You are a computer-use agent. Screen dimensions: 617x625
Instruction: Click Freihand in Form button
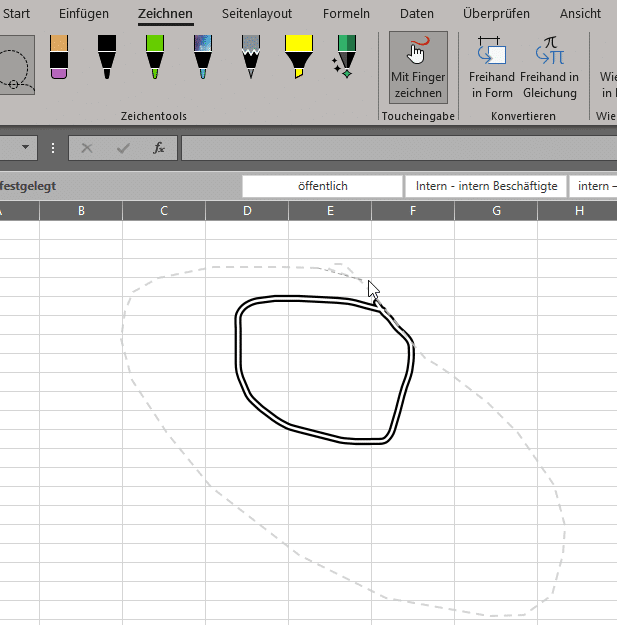pyautogui.click(x=491, y=68)
